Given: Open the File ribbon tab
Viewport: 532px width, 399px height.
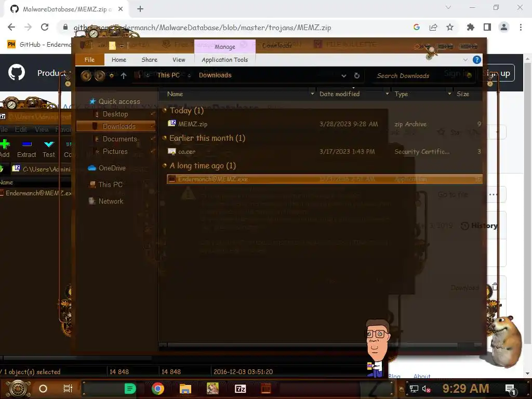Looking at the screenshot, I should [x=89, y=60].
